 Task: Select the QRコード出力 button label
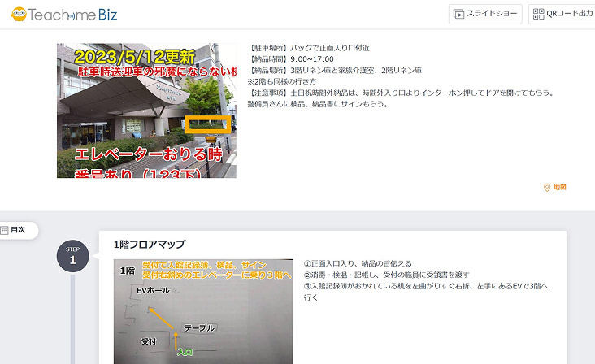coord(570,14)
